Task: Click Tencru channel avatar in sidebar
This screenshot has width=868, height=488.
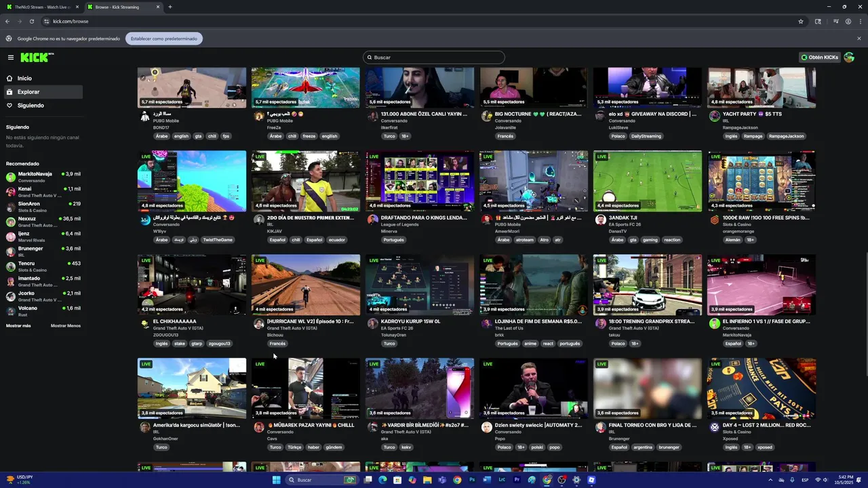Action: click(x=11, y=266)
